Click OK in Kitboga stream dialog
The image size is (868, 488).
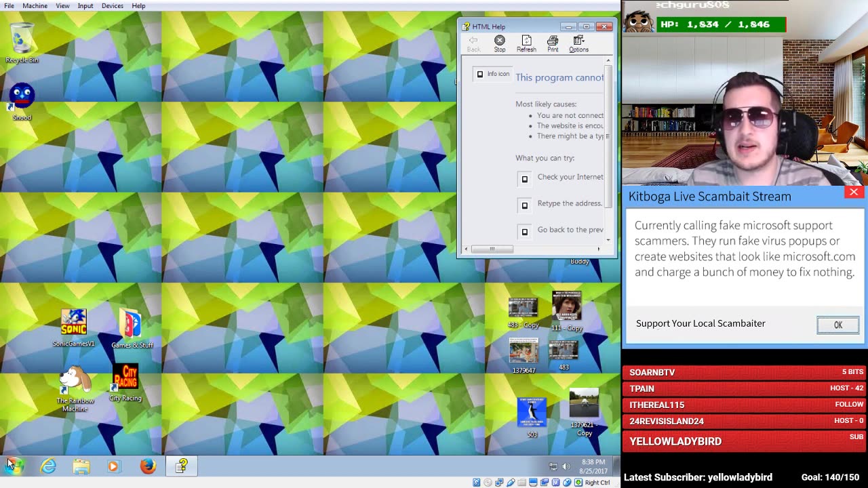(x=837, y=325)
